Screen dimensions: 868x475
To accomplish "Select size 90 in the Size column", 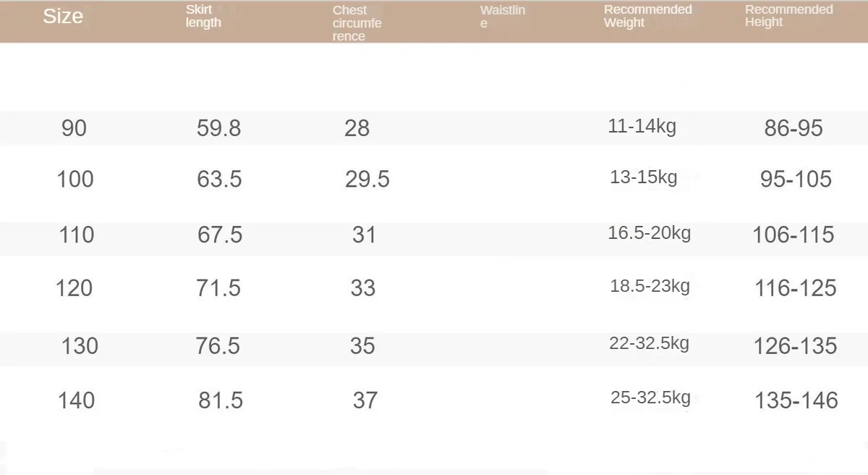I will click(x=74, y=128).
